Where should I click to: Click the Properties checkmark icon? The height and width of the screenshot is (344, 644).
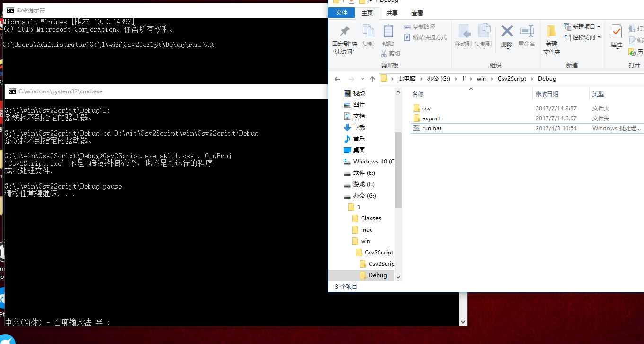point(617,31)
